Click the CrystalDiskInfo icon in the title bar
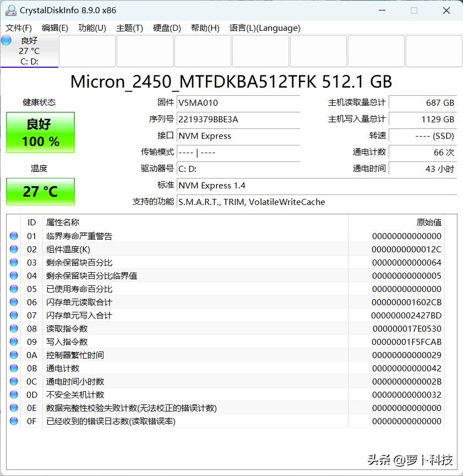The image size is (463, 476). (12, 10)
